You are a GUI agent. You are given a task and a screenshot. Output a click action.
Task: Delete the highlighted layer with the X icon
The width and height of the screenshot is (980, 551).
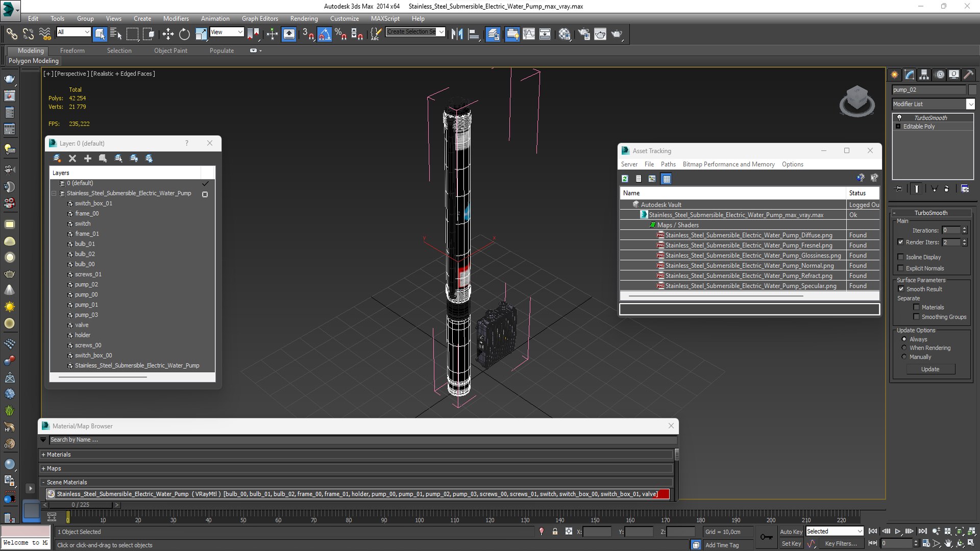click(x=72, y=159)
